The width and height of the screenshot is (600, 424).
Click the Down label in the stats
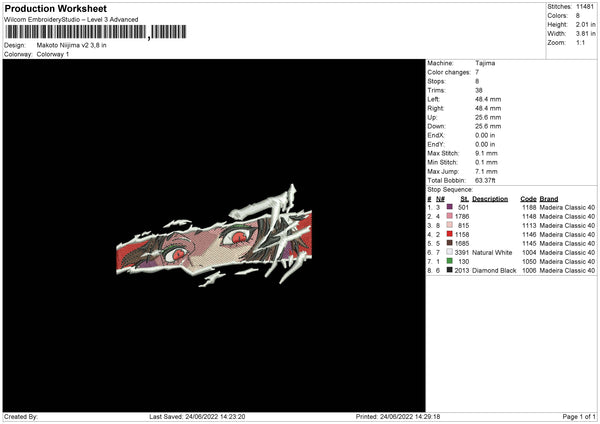[437, 126]
